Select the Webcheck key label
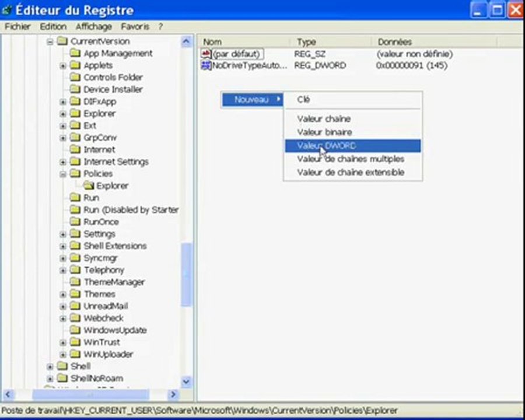The image size is (525, 420). coord(103,318)
